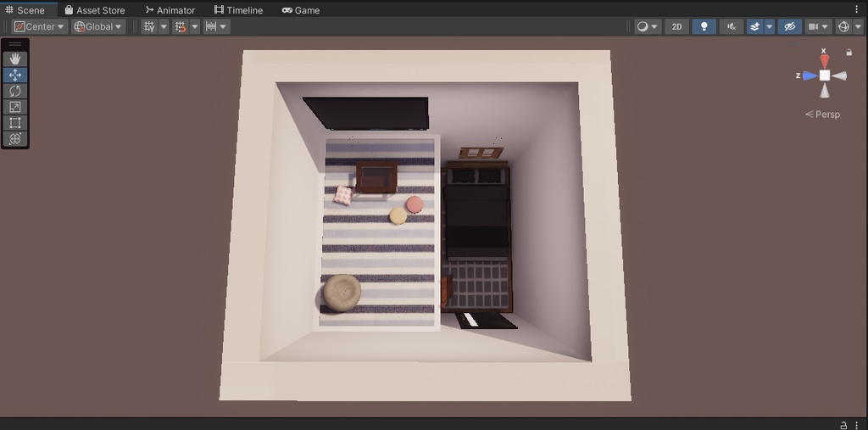The width and height of the screenshot is (868, 430).
Task: Select the brown coffee table
Action: (376, 177)
